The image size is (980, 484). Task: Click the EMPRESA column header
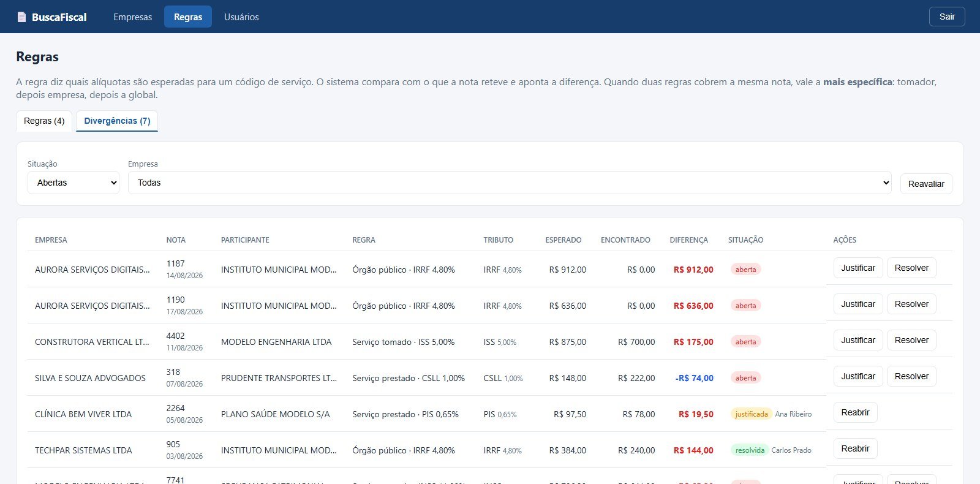click(x=51, y=240)
